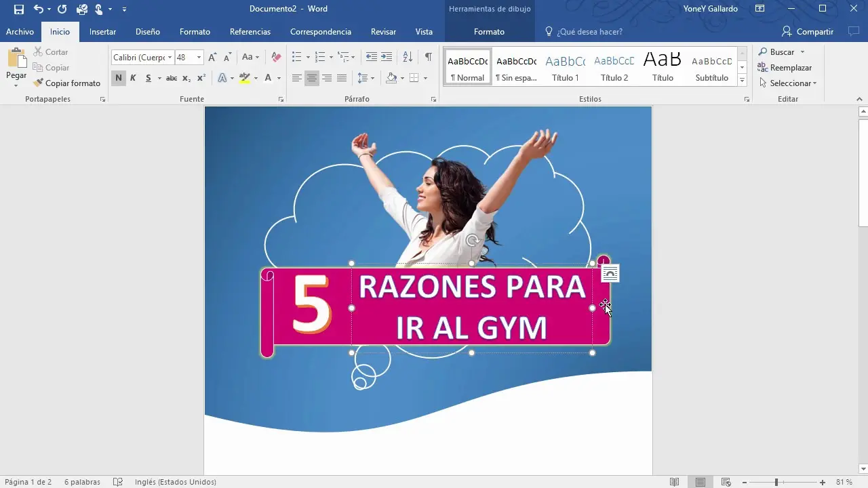Click the Clear Formatting eraser icon
The height and width of the screenshot is (488, 868).
(x=276, y=58)
